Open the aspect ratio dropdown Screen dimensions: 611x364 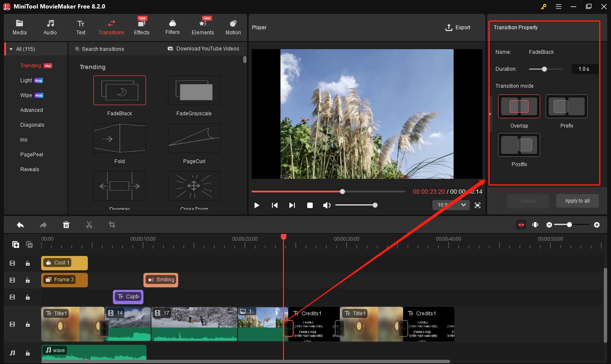[x=451, y=205]
